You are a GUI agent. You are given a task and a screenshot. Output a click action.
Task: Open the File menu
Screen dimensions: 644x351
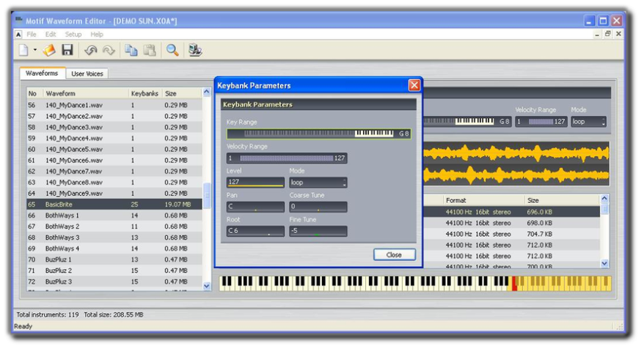pos(32,34)
